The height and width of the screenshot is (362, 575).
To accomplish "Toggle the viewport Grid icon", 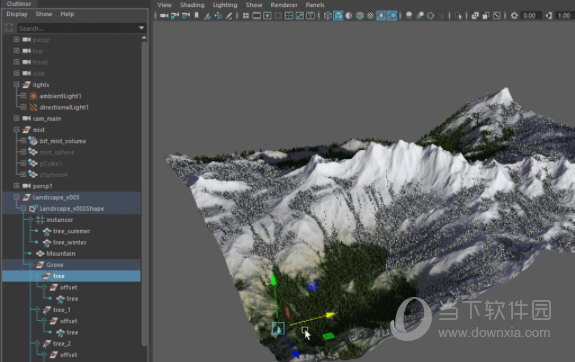I will point(246,15).
